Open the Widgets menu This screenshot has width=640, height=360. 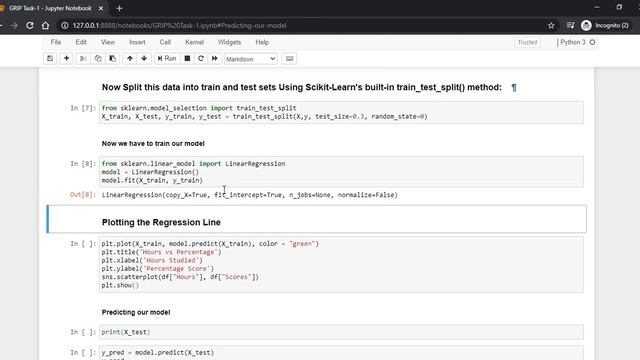[229, 42]
